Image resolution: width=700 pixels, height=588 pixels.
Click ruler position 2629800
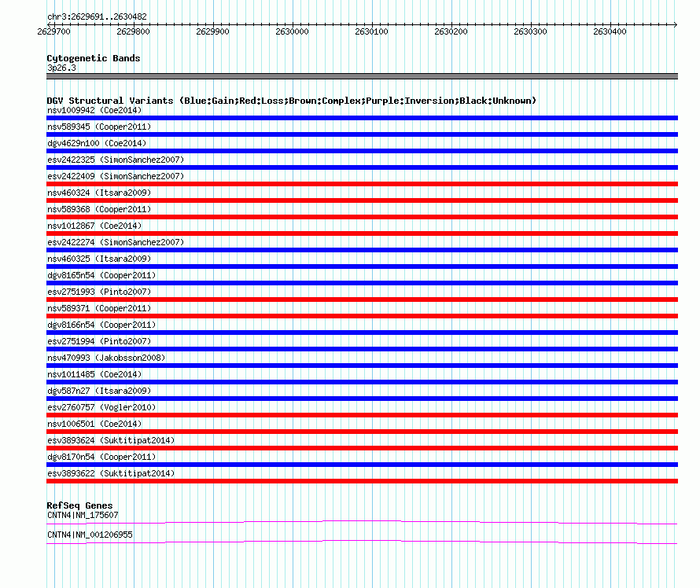click(x=133, y=31)
